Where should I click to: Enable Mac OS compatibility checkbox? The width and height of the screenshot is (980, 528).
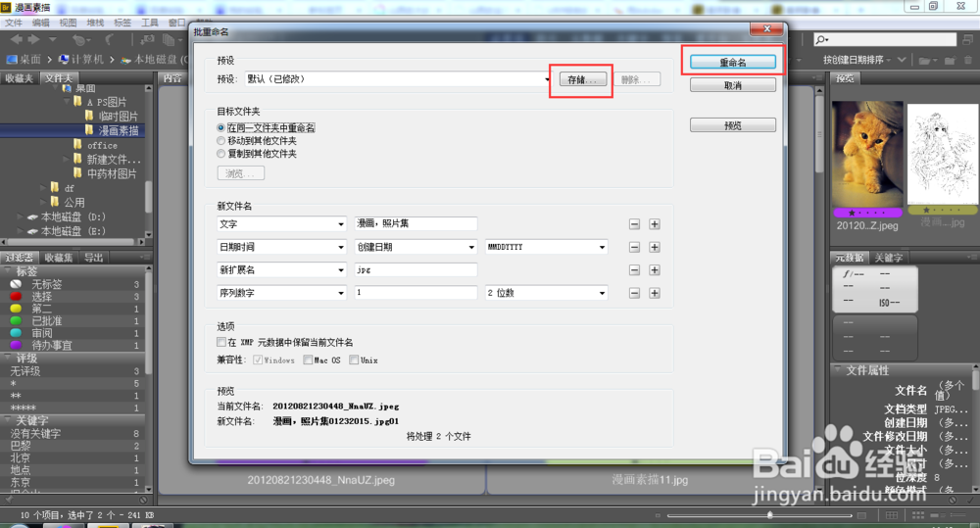click(308, 360)
